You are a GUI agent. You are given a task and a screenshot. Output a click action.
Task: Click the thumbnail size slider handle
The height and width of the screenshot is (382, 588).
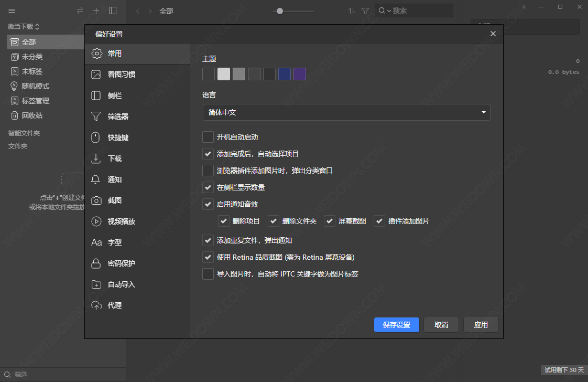click(280, 11)
